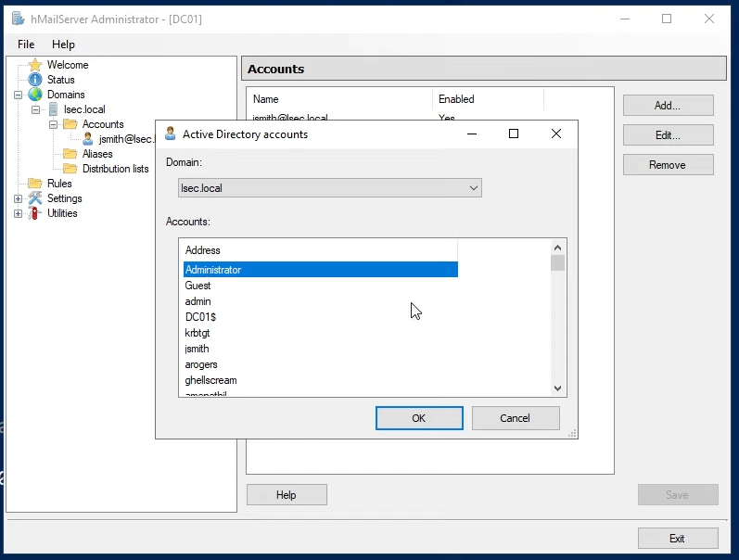This screenshot has width=739, height=560.
Task: Click the Help button below accounts list
Action: click(287, 495)
